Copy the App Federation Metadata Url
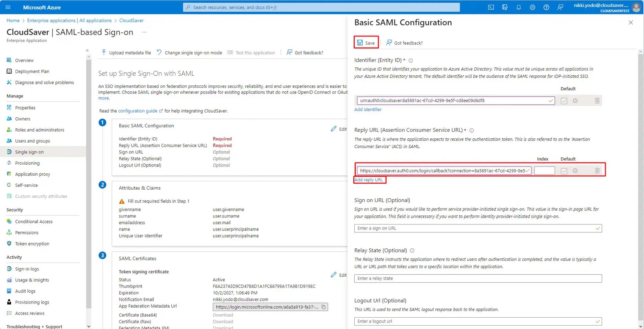644x329 pixels. (x=323, y=307)
